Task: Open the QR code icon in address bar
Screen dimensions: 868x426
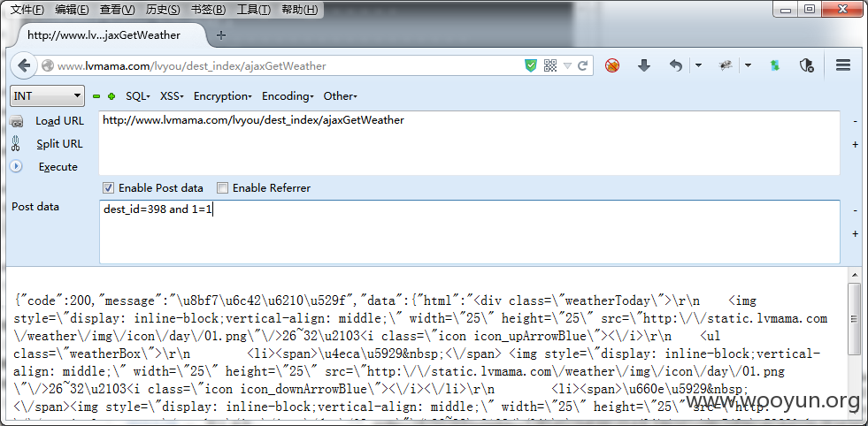Action: click(549, 65)
